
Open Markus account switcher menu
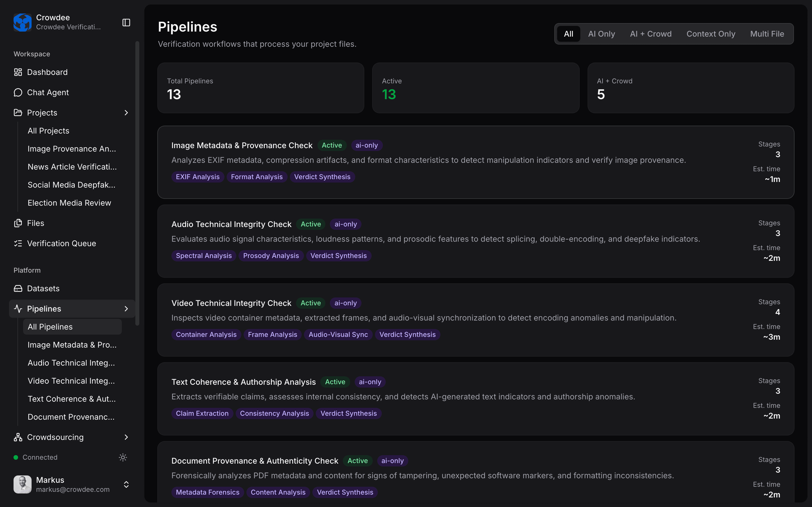[126, 484]
